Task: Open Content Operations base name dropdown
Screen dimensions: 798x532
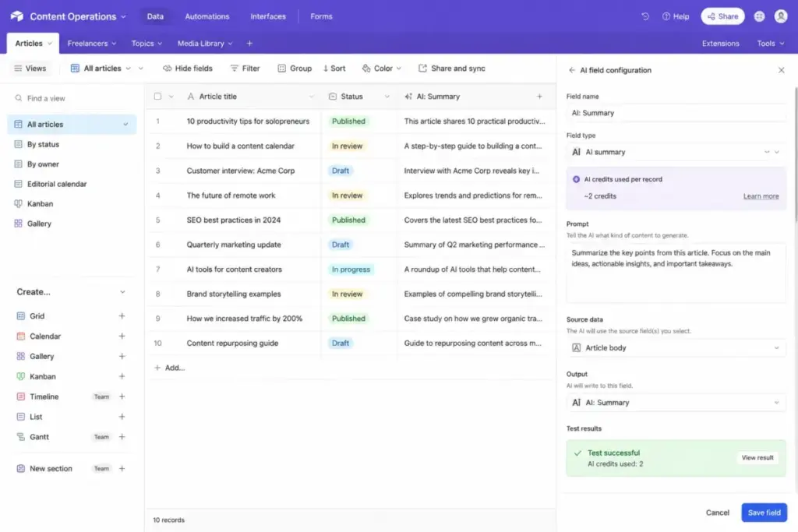Action: coord(123,17)
